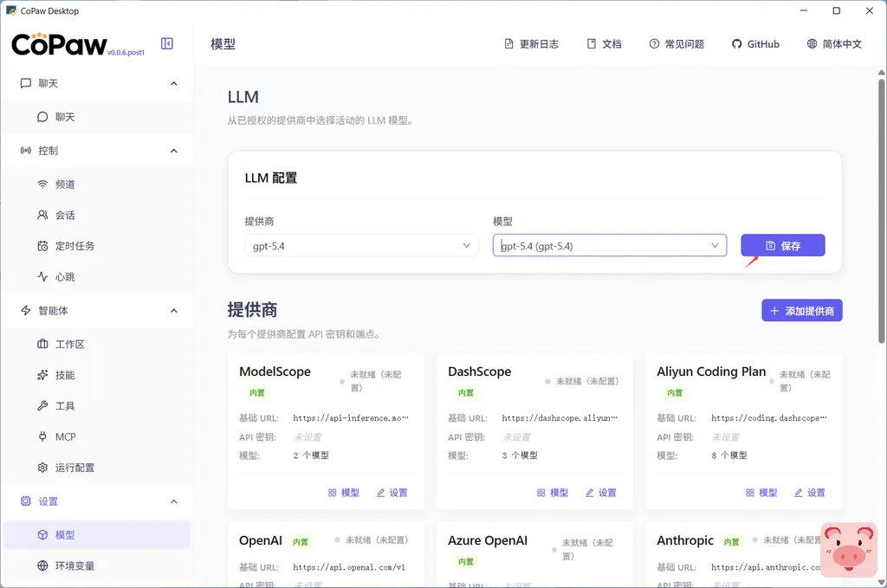
Task: Open the 提供商 dropdown showing gpt-5.4
Action: pos(361,245)
